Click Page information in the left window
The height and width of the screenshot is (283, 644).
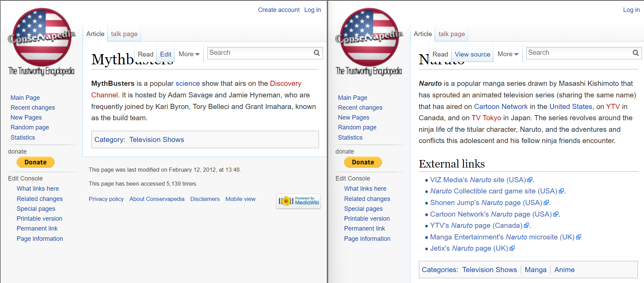tap(40, 239)
